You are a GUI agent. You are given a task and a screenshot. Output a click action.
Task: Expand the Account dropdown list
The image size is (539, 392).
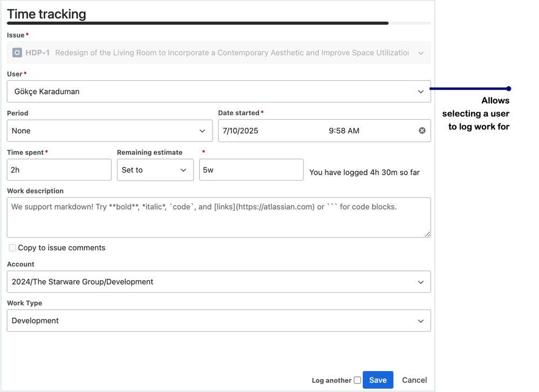(x=219, y=281)
